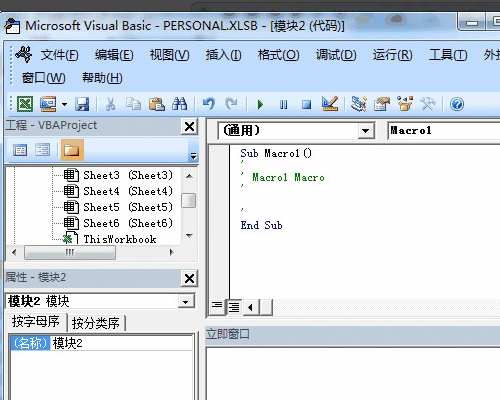Open the 调试(D) menu

[x=336, y=55]
